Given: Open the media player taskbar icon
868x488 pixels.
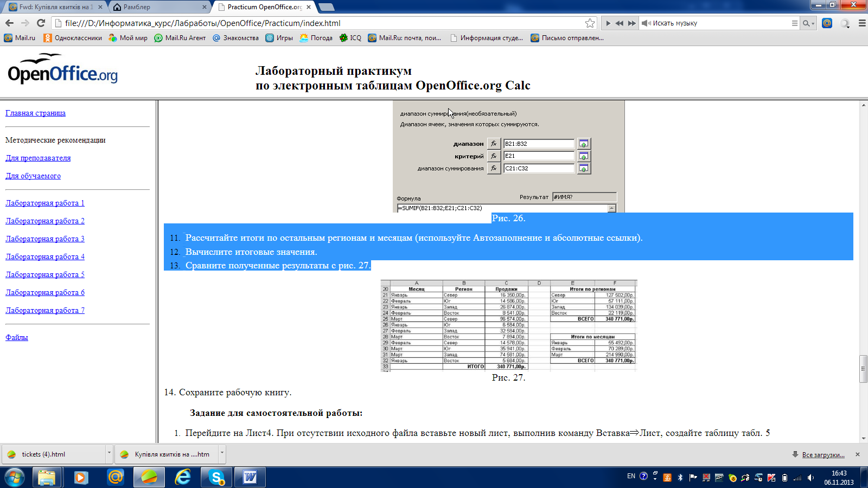Looking at the screenshot, I should (81, 477).
